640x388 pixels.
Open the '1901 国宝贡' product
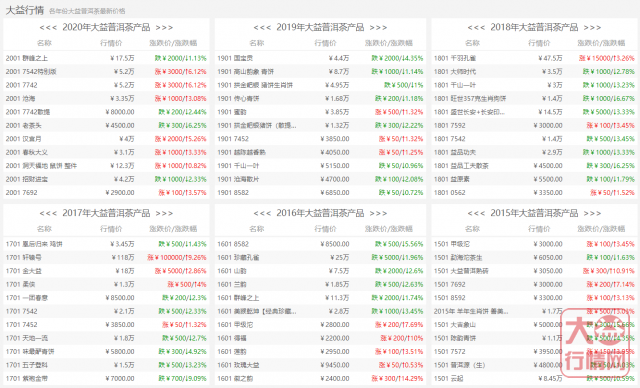click(x=235, y=58)
